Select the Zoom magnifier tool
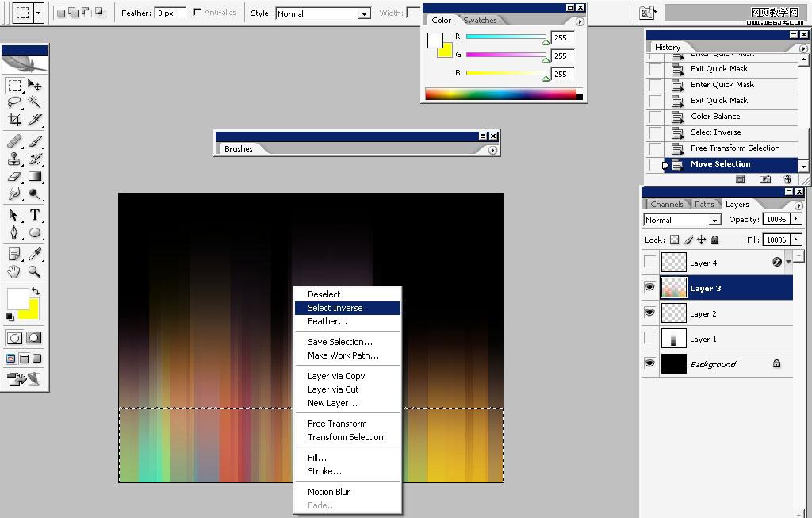Viewport: 812px width, 518px height. coord(35,271)
